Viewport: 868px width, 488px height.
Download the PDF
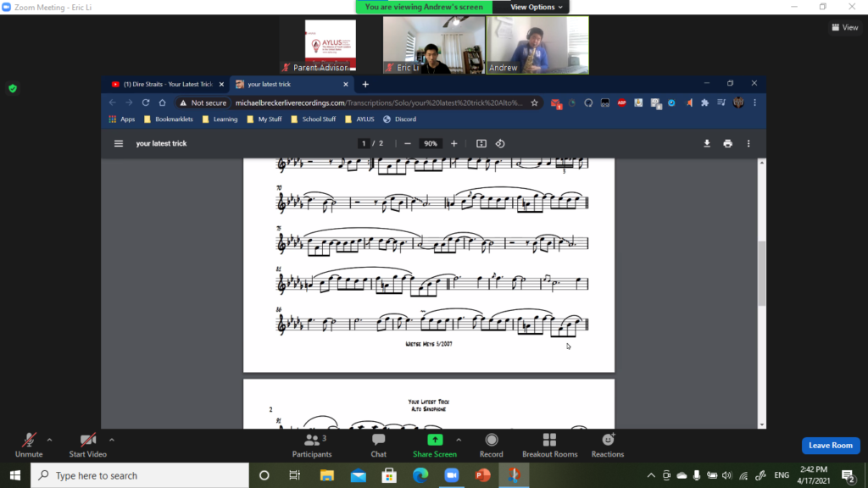[707, 144]
